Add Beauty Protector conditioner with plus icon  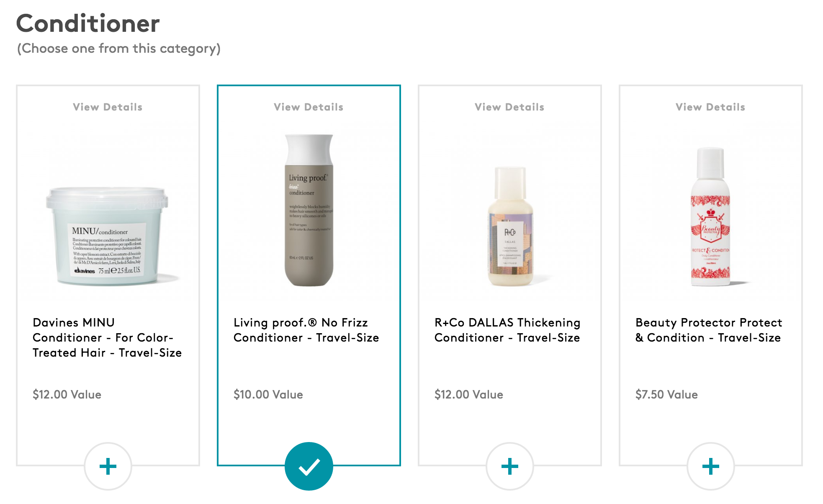711,466
